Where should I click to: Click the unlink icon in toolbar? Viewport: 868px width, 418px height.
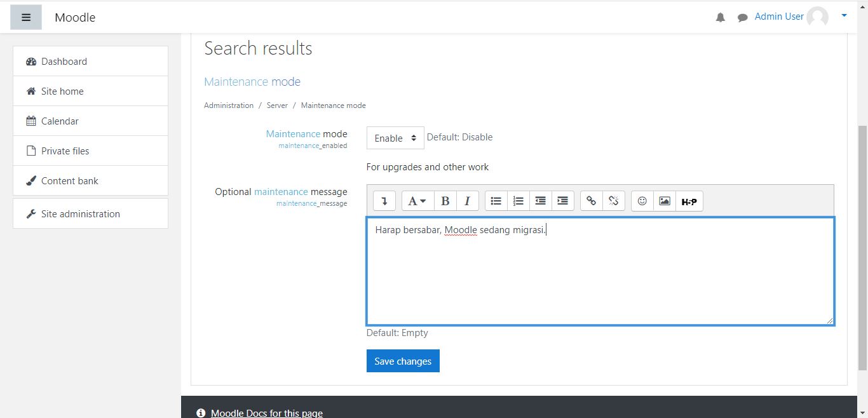[x=613, y=201]
